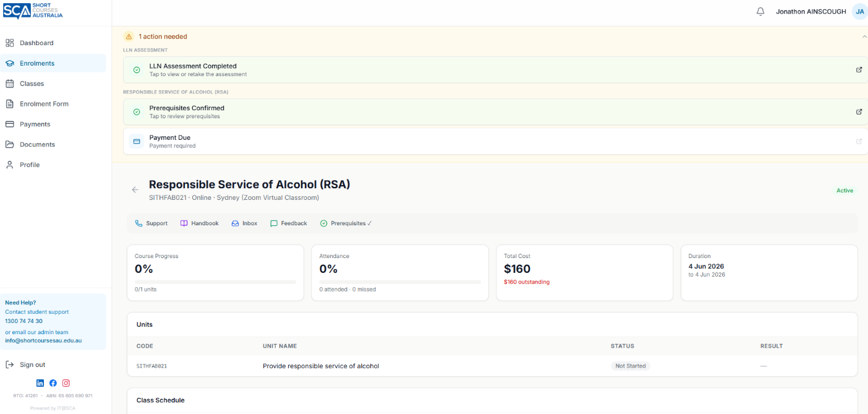Click the Payment Due card icon
The image size is (868, 414).
[137, 142]
